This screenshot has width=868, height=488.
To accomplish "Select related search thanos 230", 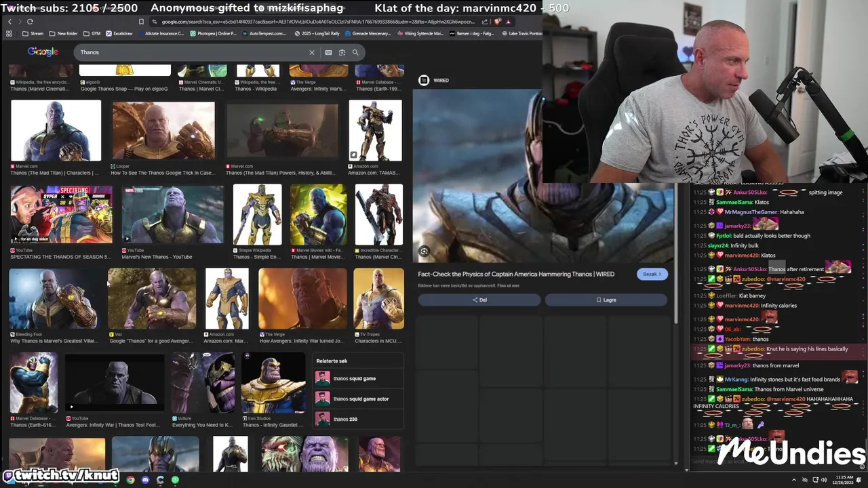I will point(357,419).
